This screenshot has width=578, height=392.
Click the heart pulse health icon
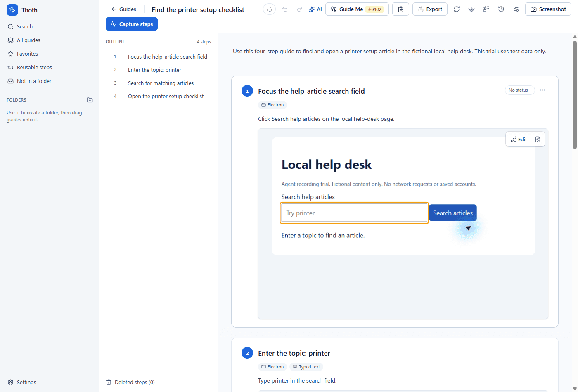[471, 9]
